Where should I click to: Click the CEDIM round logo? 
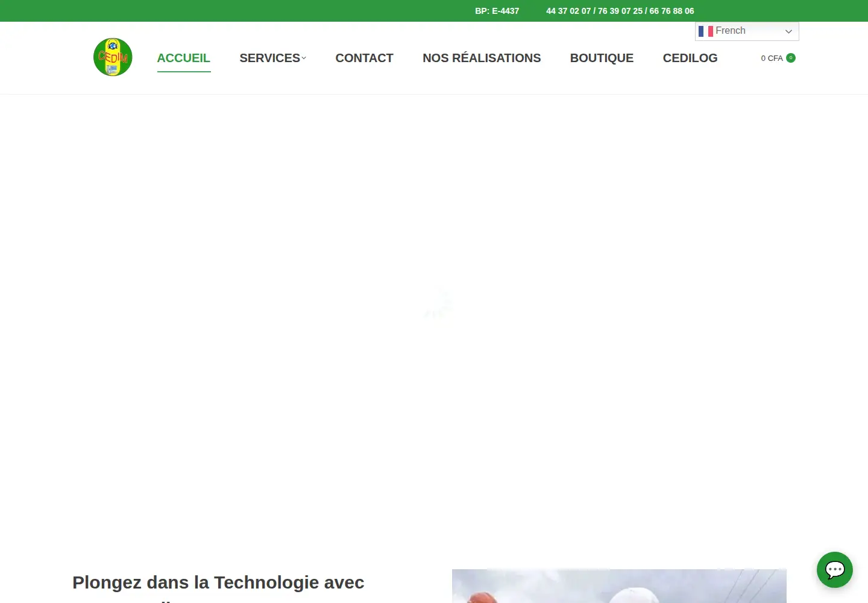tap(113, 57)
